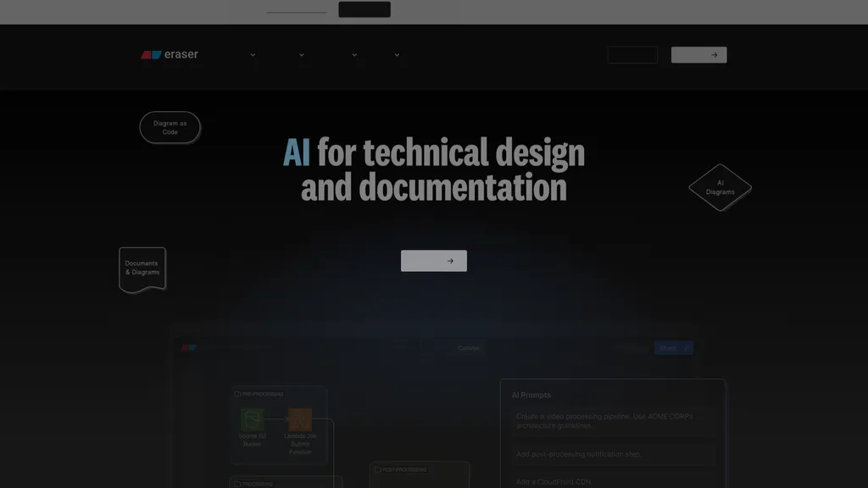This screenshot has width=868, height=488.
Task: Select the Lambda Job Submit Function icon
Action: [x=300, y=419]
